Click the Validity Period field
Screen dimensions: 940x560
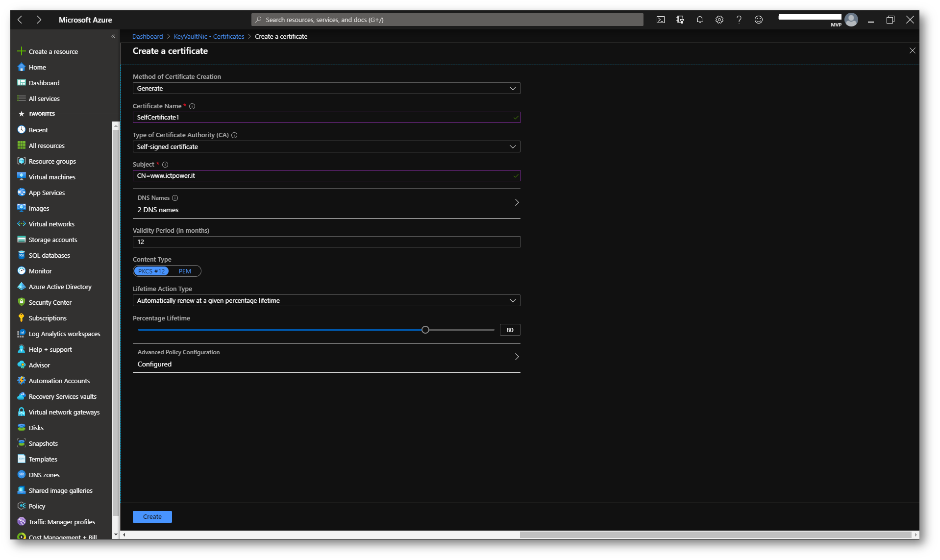(x=326, y=242)
